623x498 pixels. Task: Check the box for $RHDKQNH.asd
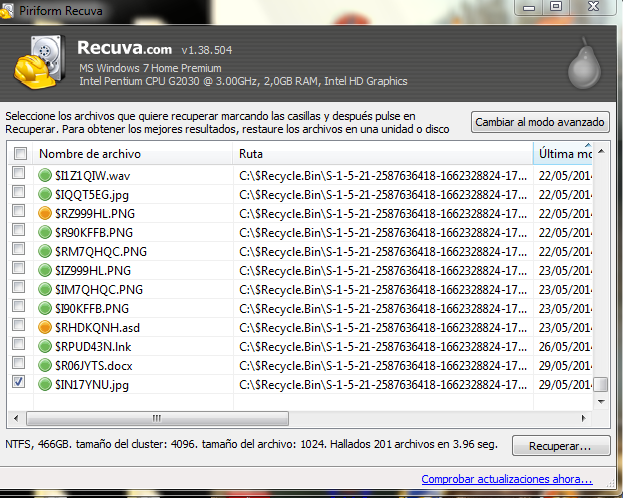point(18,325)
